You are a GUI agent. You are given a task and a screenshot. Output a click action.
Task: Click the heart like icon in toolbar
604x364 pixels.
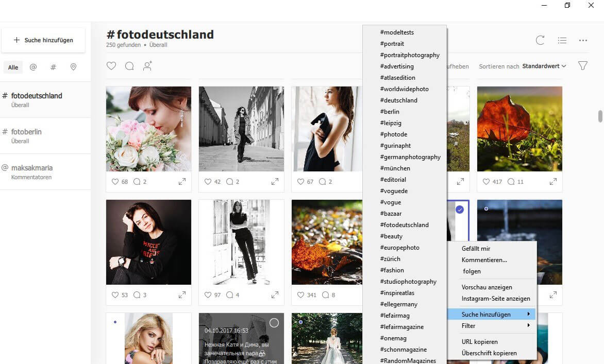111,66
